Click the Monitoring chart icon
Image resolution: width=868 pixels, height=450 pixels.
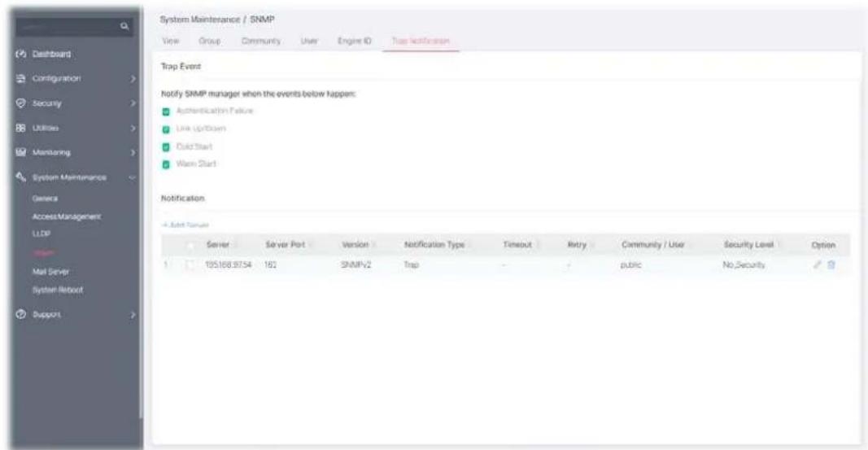(21, 152)
